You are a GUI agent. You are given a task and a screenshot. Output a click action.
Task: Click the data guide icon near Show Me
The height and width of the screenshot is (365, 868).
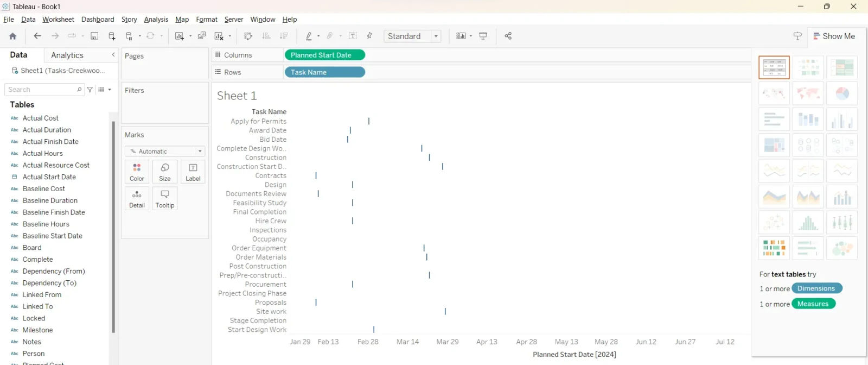tap(797, 36)
